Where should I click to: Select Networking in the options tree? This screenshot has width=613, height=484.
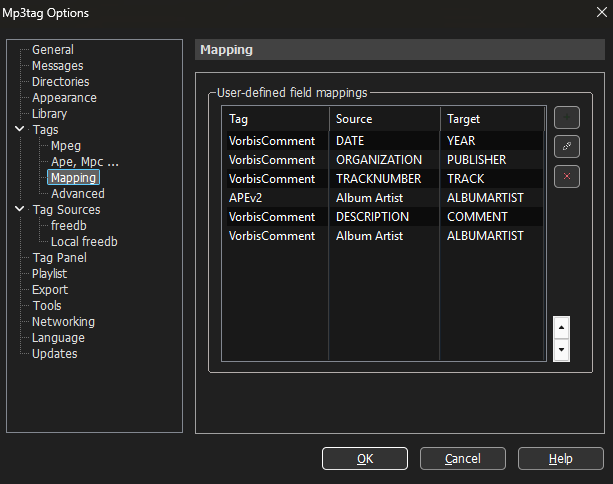click(x=63, y=322)
